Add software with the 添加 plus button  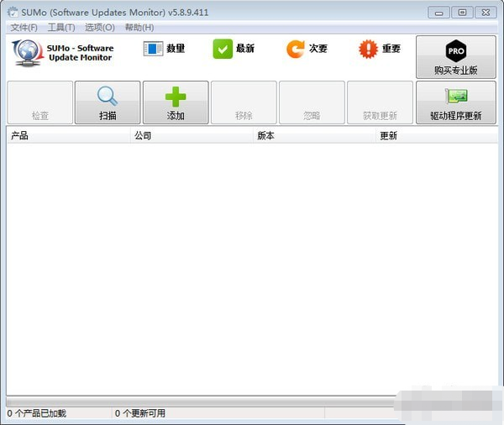point(176,102)
